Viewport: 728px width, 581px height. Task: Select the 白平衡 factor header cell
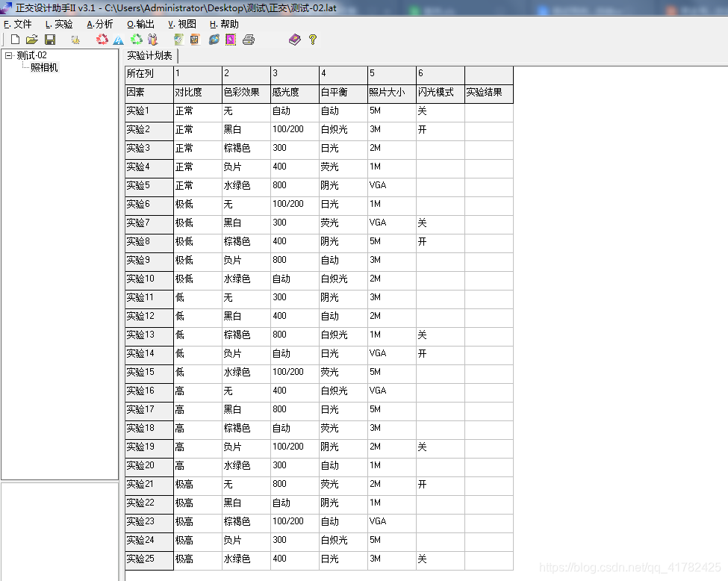[343, 93]
